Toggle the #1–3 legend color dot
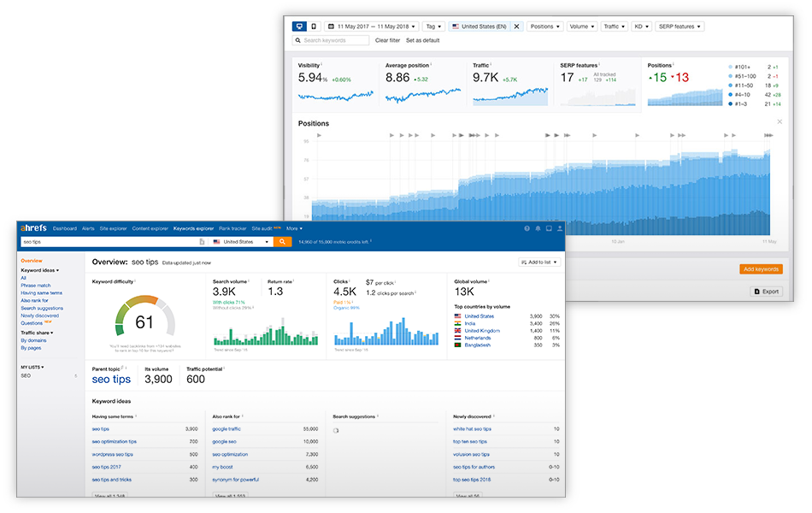 tap(730, 104)
